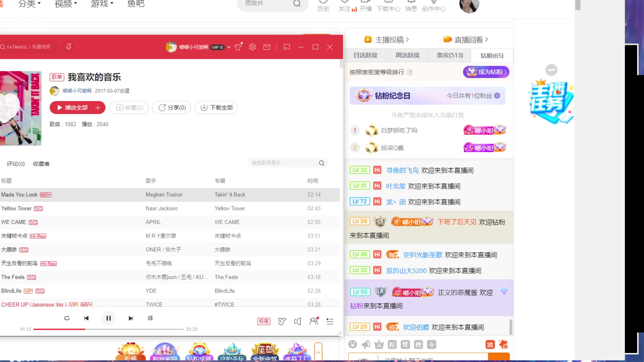Click the lyrics icon in player bar
Image resolution: width=644 pixels, height=362 pixels.
click(x=150, y=318)
